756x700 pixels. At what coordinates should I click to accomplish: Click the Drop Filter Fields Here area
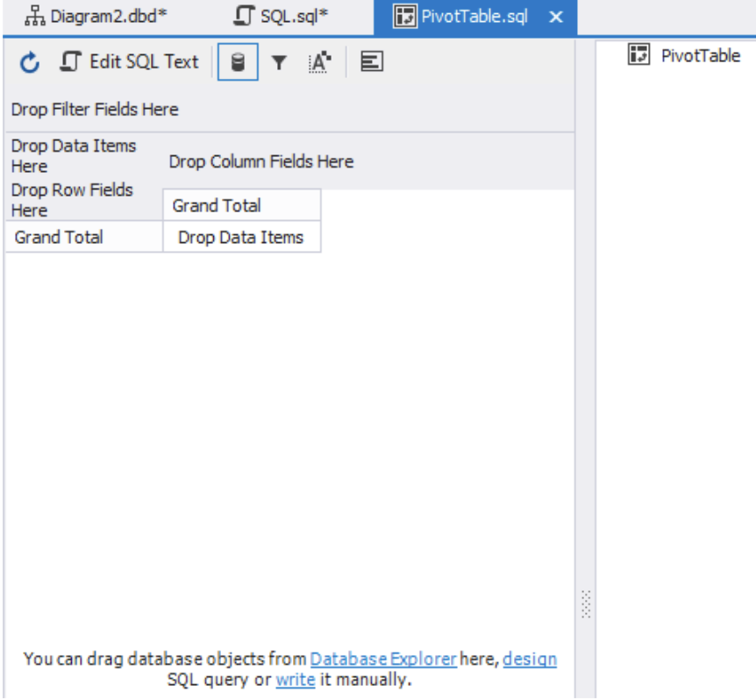coord(95,110)
